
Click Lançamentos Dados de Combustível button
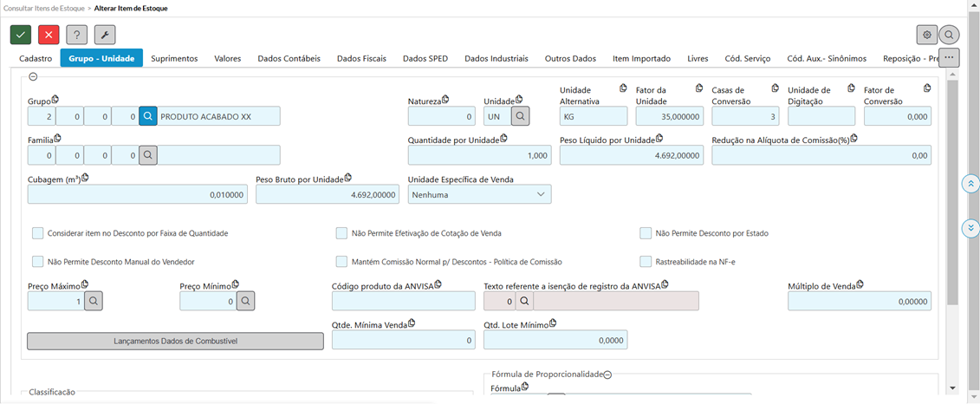pyautogui.click(x=176, y=341)
